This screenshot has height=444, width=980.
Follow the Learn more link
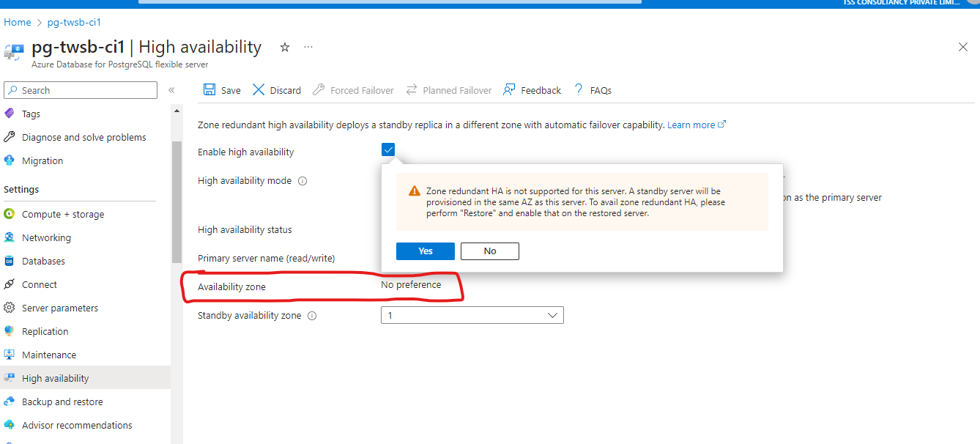pyautogui.click(x=697, y=125)
